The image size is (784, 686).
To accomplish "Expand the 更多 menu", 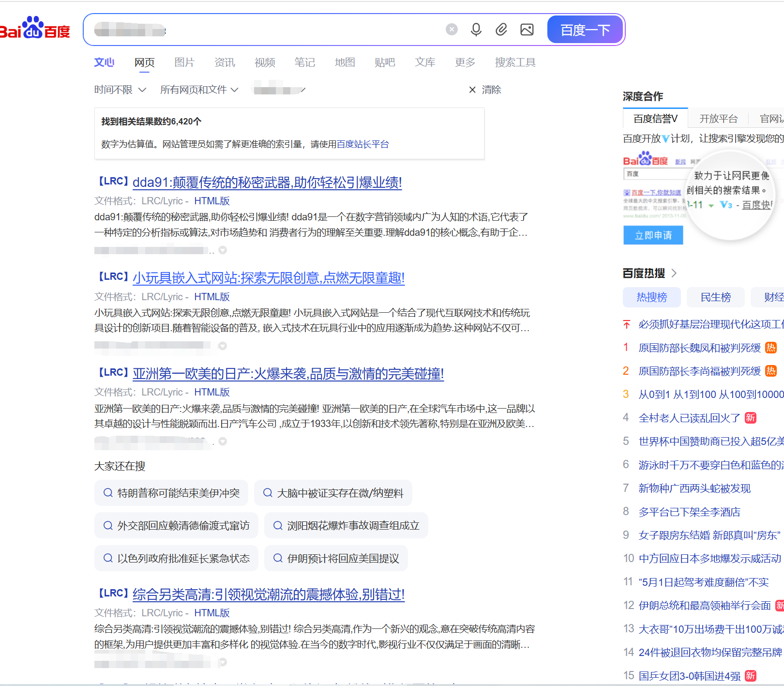I will (465, 62).
